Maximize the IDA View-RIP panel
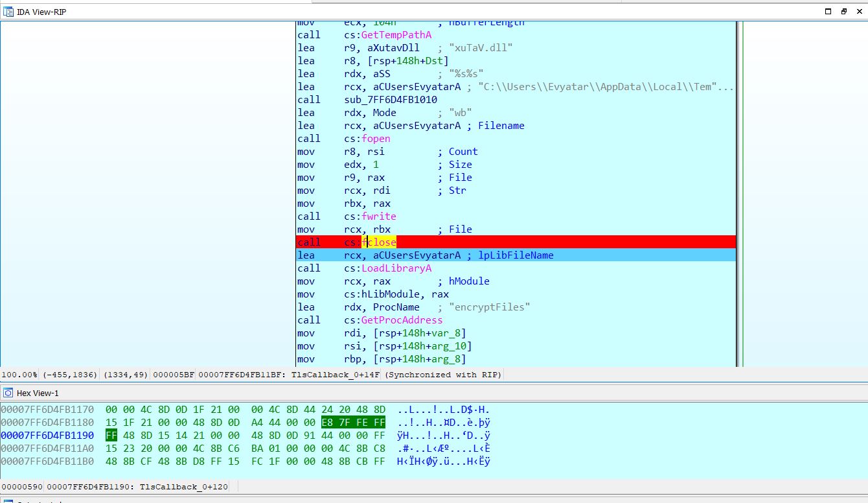 pyautogui.click(x=828, y=11)
